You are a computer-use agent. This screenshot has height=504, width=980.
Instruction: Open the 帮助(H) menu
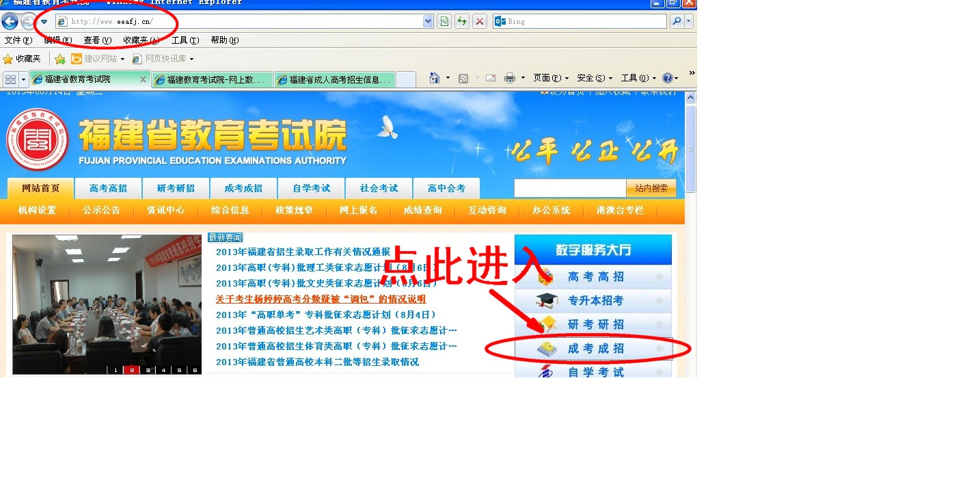point(225,40)
